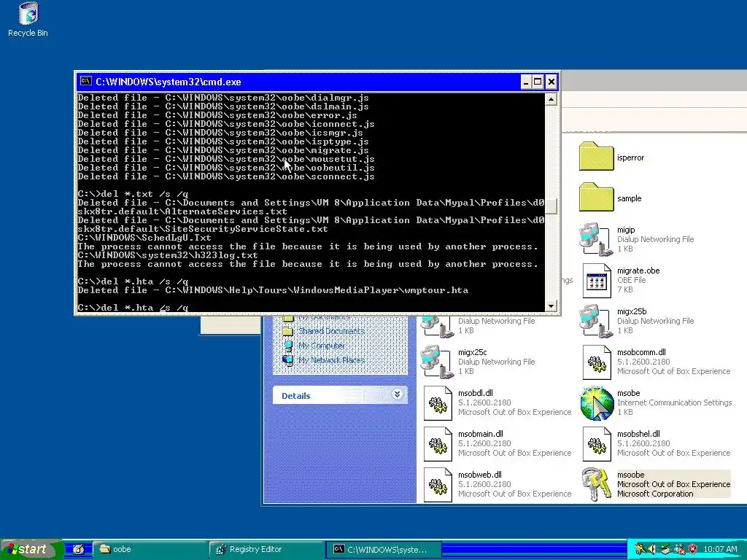Click the cmd.exe window title bar text
747x560 pixels.
(169, 82)
